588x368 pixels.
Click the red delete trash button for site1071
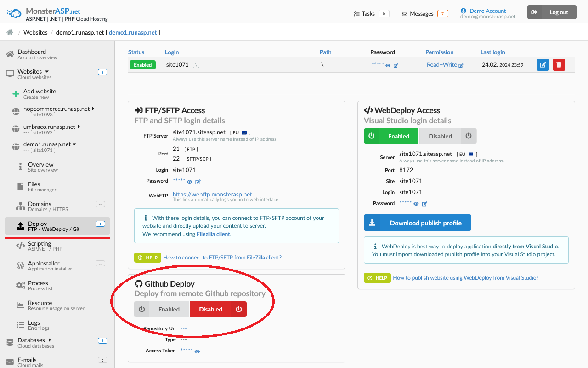(559, 65)
